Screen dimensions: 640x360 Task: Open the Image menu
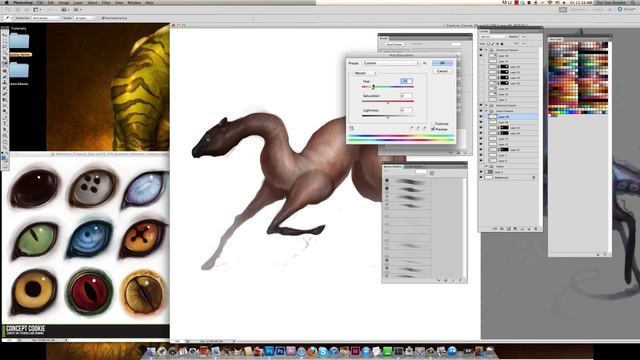tap(64, 3)
